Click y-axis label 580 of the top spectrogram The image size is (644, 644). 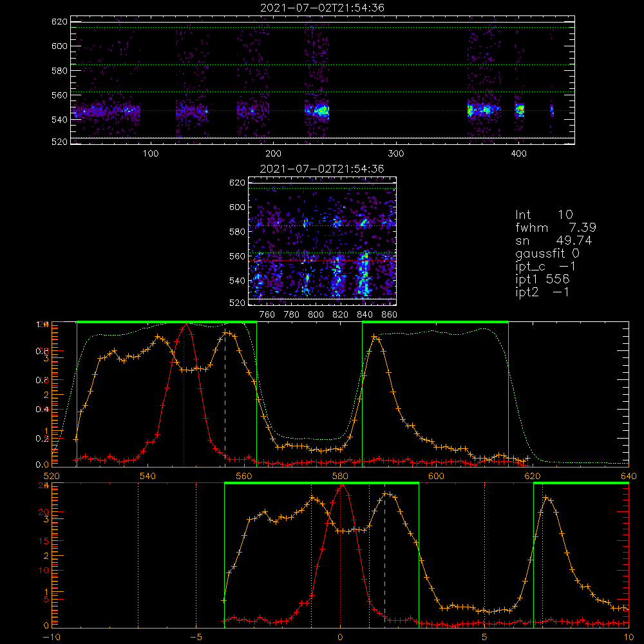pos(59,71)
